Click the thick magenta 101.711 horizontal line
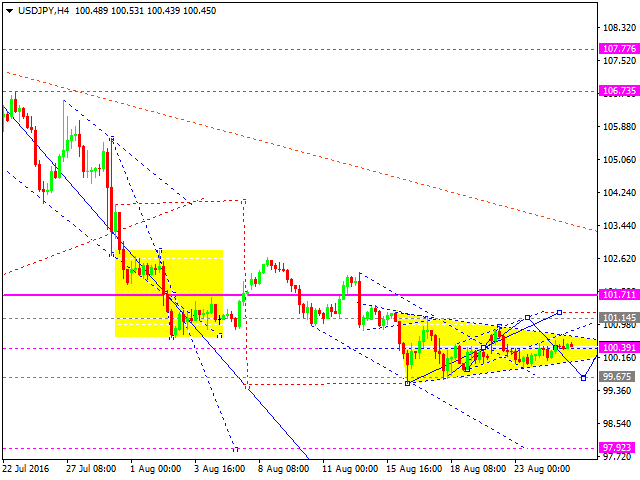 coord(300,295)
